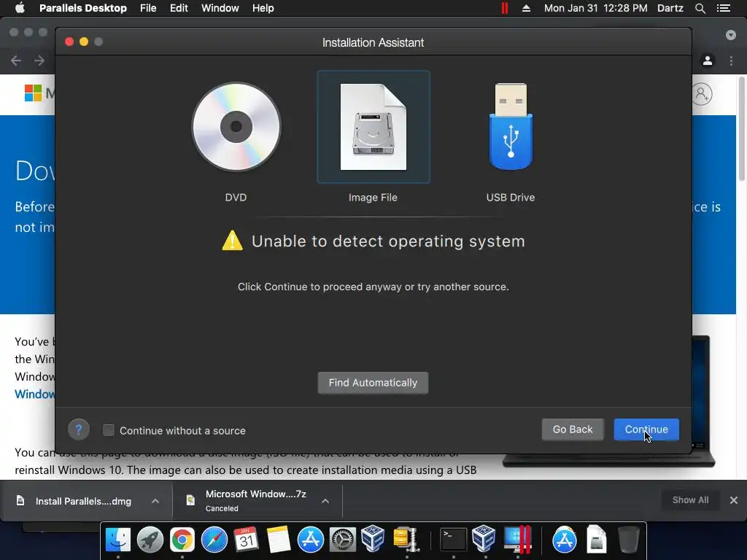Open App Store left of System Preferences
This screenshot has height=560, width=747.
pyautogui.click(x=311, y=540)
